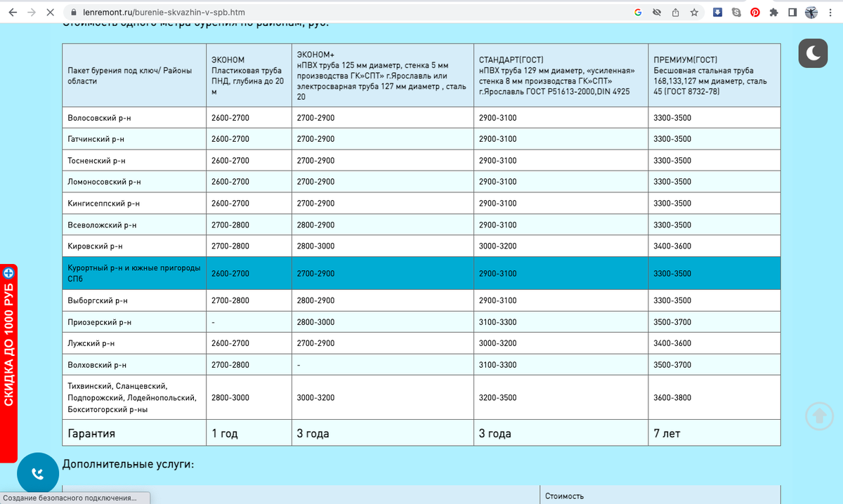Click the "1 год" warranty cell
The width and height of the screenshot is (843, 504).
[x=249, y=433]
